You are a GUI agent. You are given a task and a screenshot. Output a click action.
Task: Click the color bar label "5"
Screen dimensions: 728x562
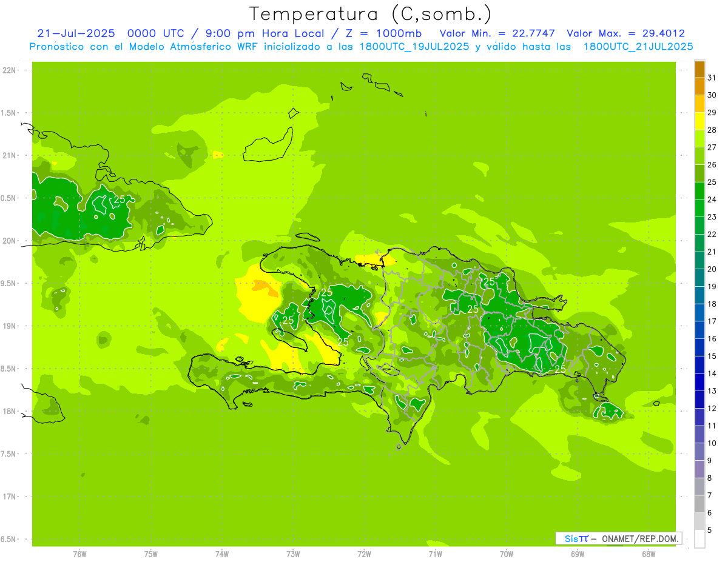(710, 530)
